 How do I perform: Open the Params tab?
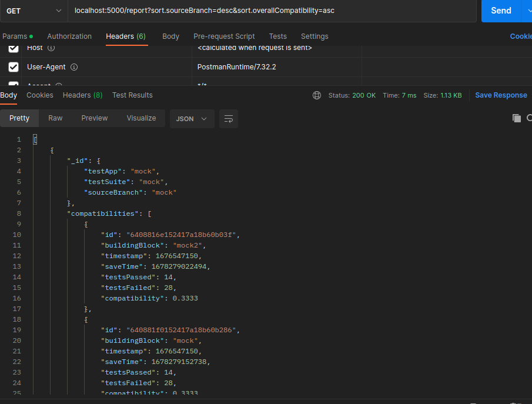tap(17, 36)
